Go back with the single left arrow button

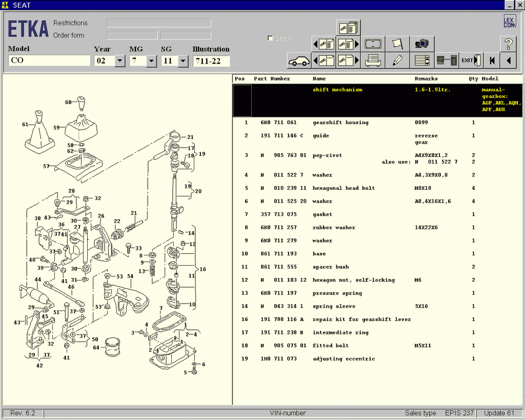[x=508, y=61]
